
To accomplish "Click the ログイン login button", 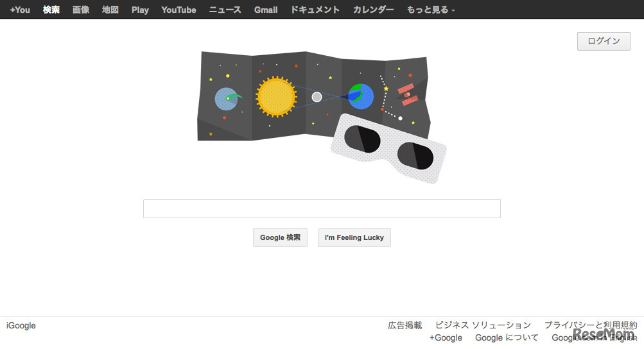I will 604,41.
